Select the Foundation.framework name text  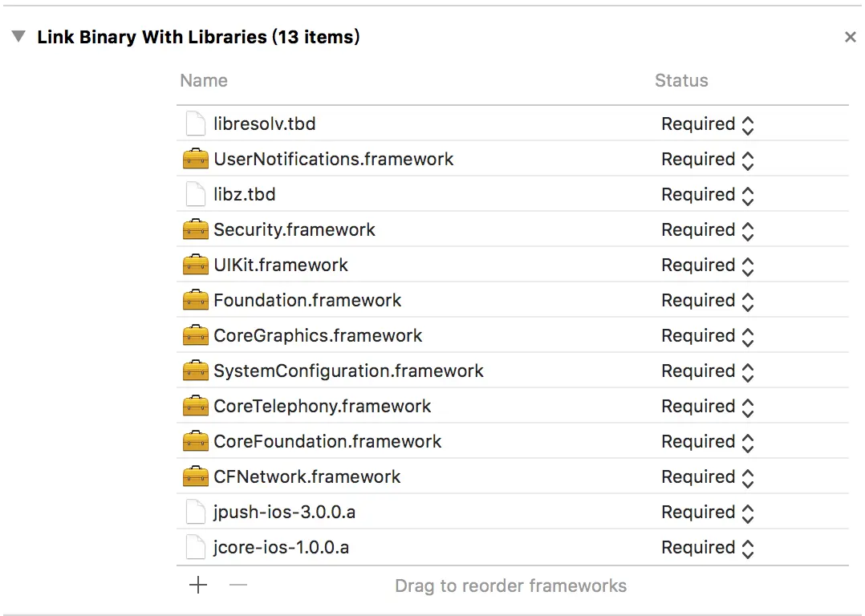coord(307,300)
